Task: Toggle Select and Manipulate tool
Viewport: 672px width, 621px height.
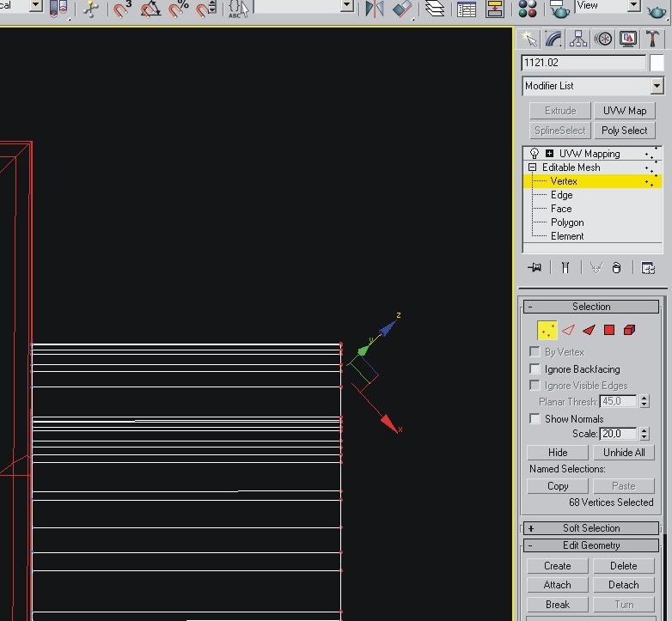Action: [x=91, y=9]
